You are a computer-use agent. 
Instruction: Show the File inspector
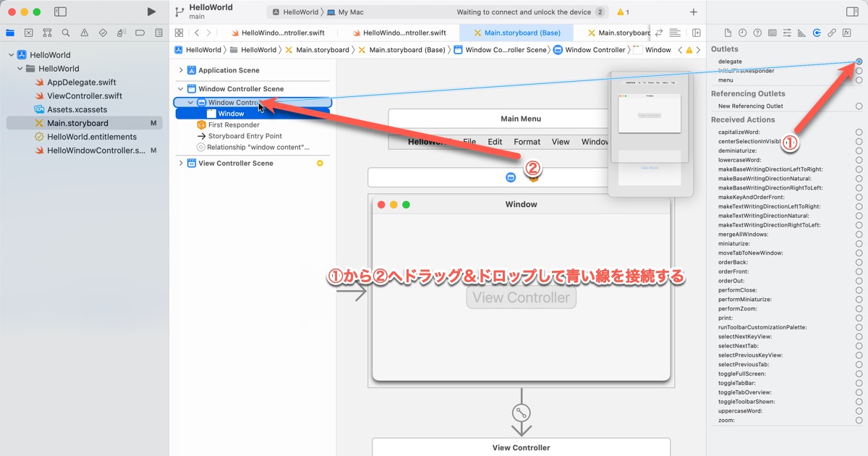pyautogui.click(x=728, y=33)
